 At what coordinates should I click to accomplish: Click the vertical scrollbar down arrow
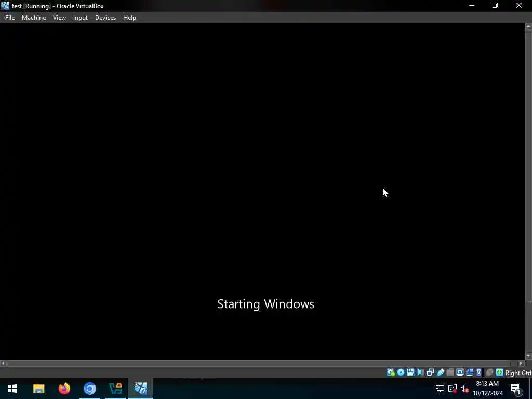point(528,356)
